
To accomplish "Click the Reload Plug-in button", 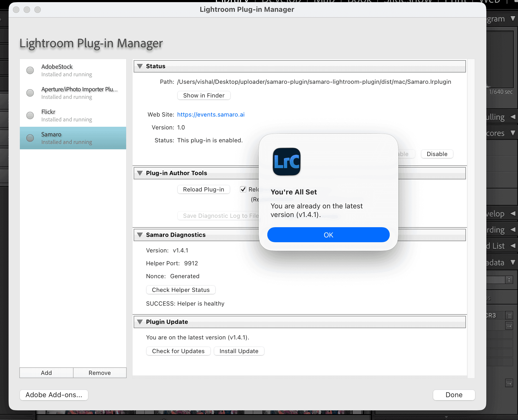I will (203, 190).
